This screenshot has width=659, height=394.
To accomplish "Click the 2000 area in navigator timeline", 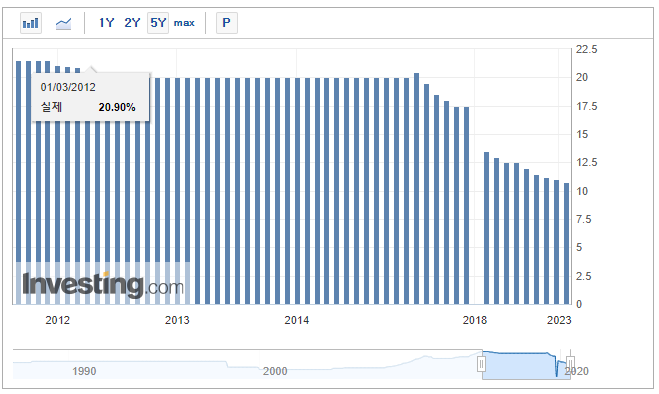I will 275,371.
